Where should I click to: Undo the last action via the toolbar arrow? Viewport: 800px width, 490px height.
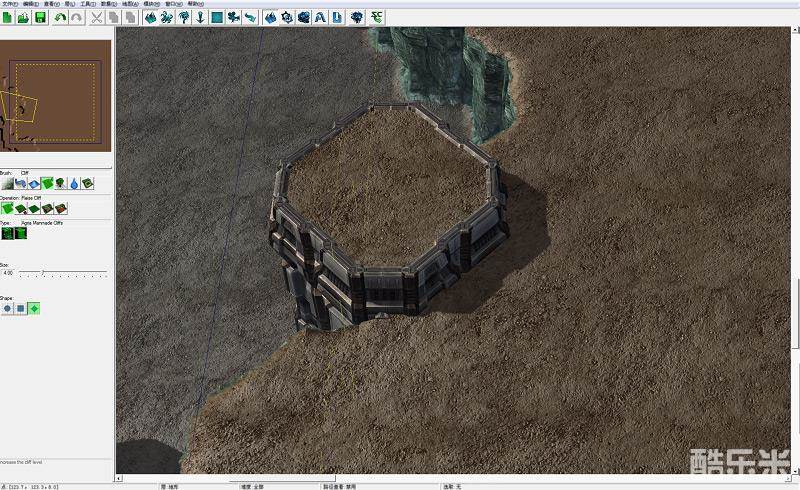(60, 18)
